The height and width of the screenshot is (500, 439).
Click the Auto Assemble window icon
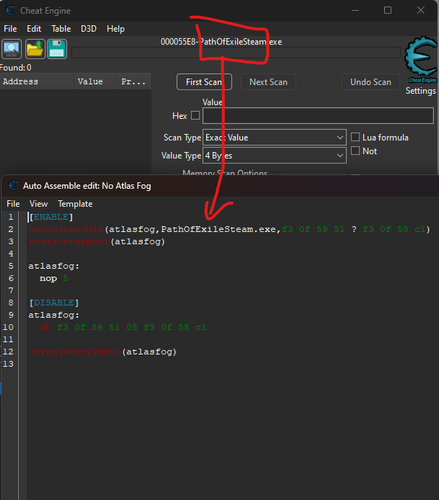(13, 186)
